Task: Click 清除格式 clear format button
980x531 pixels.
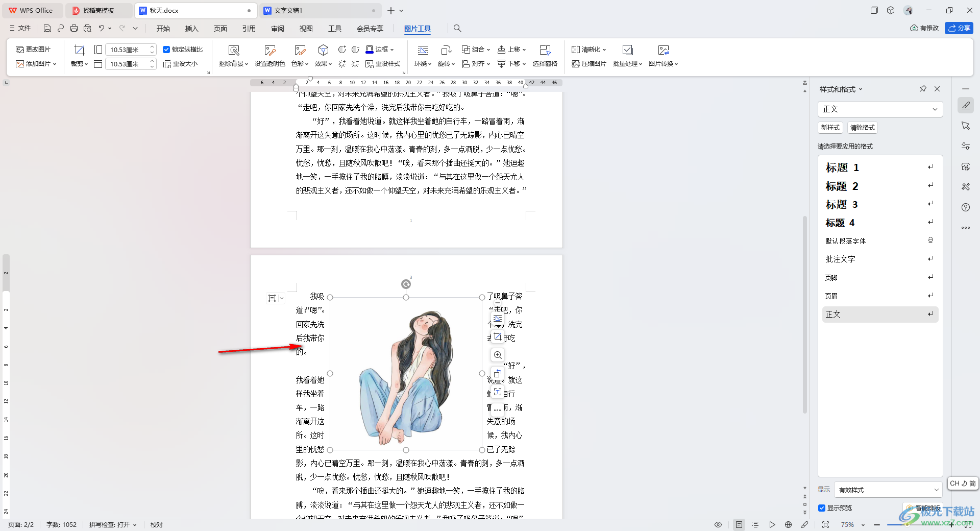Action: pos(863,128)
